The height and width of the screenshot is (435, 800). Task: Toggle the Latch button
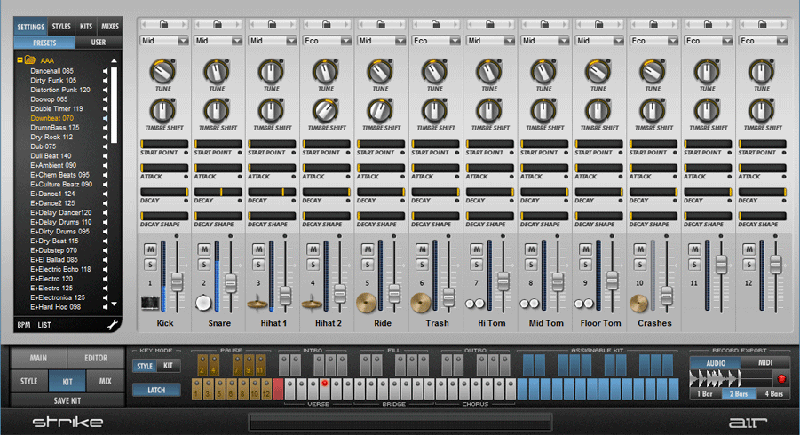(x=156, y=390)
